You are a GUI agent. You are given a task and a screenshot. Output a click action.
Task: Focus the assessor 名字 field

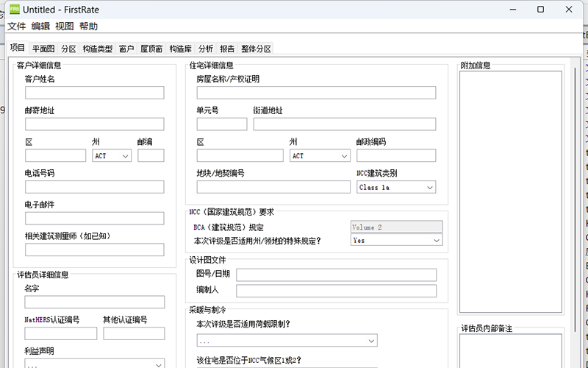(x=95, y=302)
